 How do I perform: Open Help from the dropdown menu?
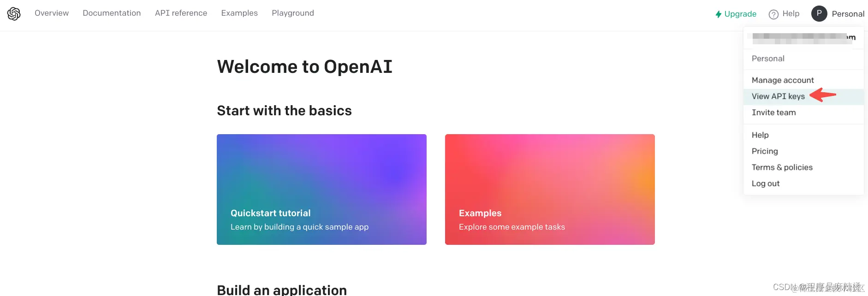[803, 135]
